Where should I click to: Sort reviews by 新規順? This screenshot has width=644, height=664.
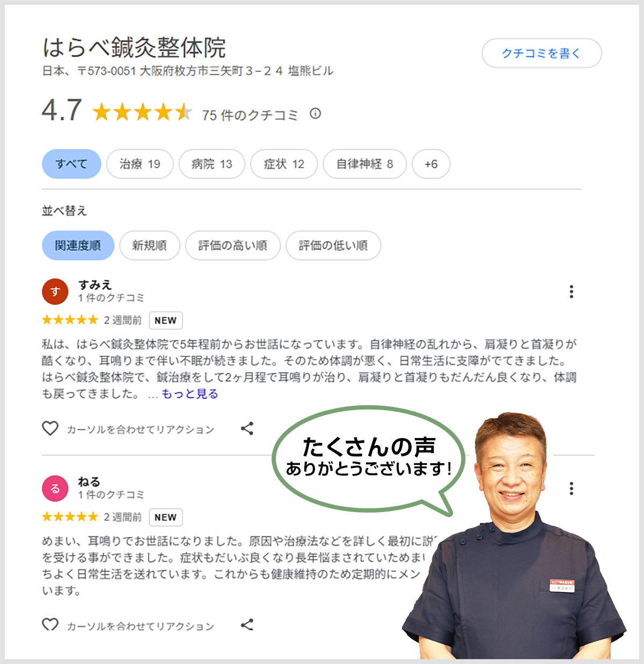pos(150,245)
